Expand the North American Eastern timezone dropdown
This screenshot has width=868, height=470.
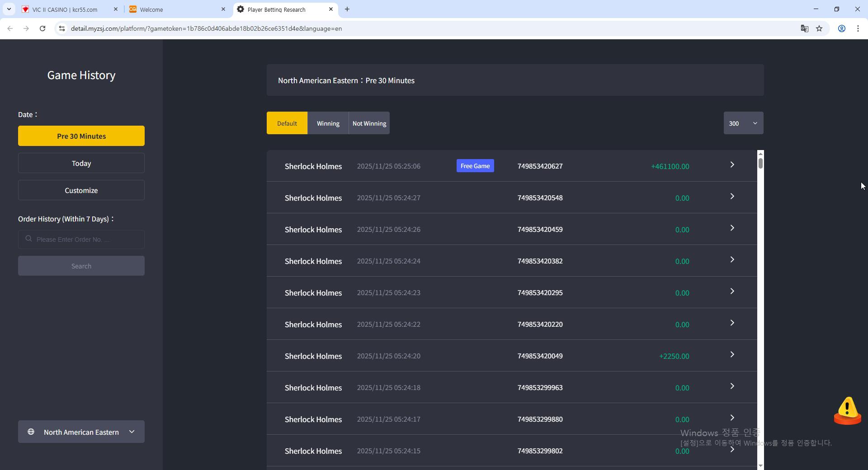point(81,432)
